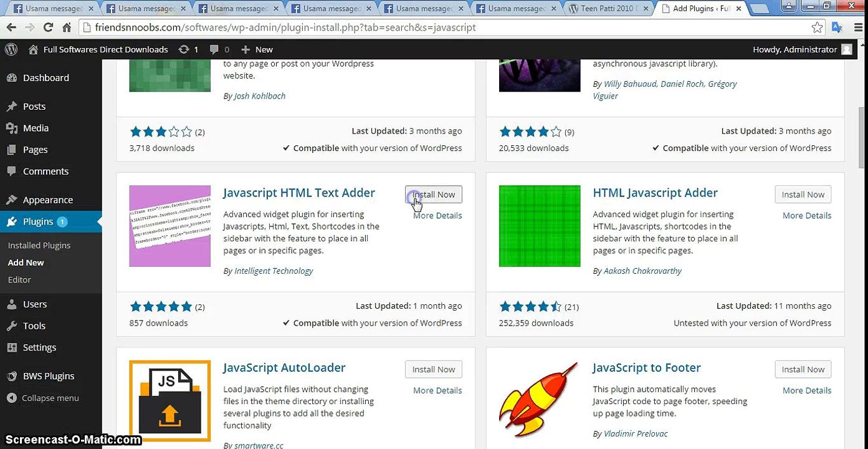Open author Willy Bahuaud link
Image resolution: width=868 pixels, height=449 pixels.
click(630, 84)
